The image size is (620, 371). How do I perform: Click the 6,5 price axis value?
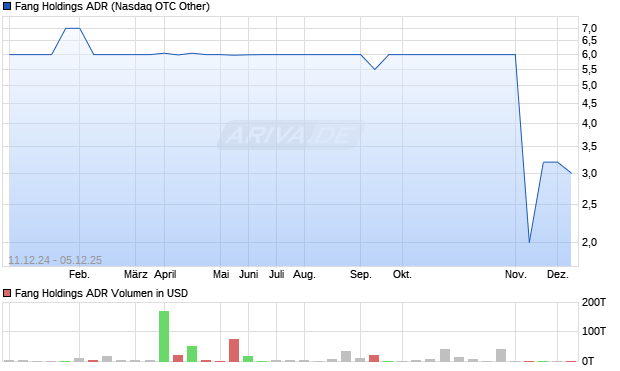(589, 40)
